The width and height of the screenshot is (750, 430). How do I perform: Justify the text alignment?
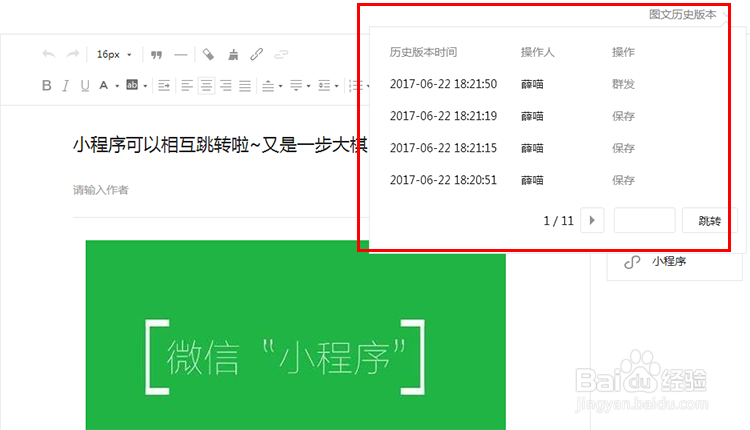(245, 86)
